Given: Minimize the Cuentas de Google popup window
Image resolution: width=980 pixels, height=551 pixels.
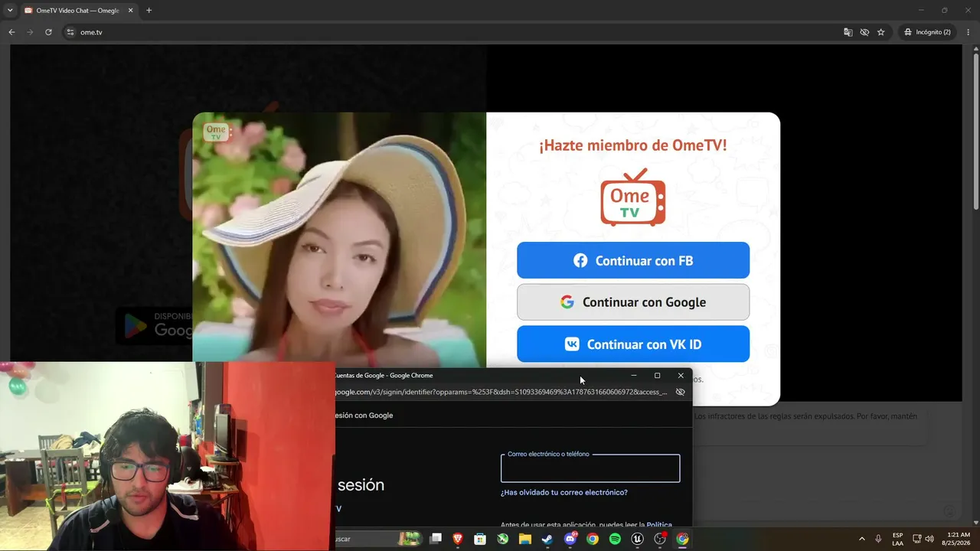Looking at the screenshot, I should point(634,376).
